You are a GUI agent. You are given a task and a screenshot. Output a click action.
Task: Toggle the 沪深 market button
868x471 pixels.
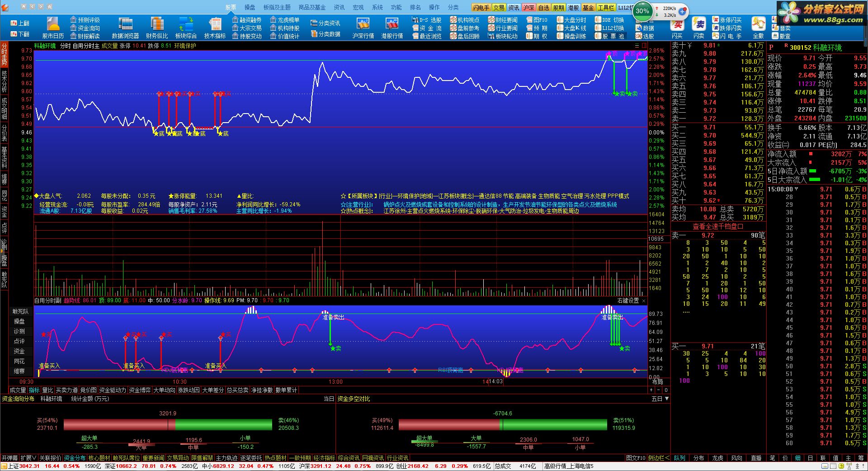[528, 8]
